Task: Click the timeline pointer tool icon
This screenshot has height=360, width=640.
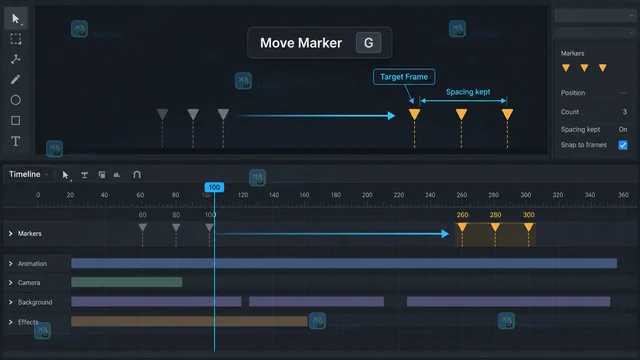Action: [65, 175]
